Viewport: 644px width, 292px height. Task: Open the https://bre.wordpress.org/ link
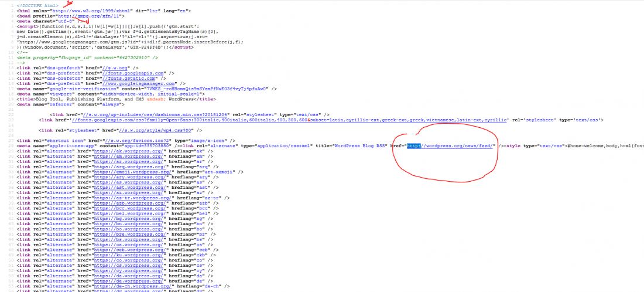click(x=131, y=235)
